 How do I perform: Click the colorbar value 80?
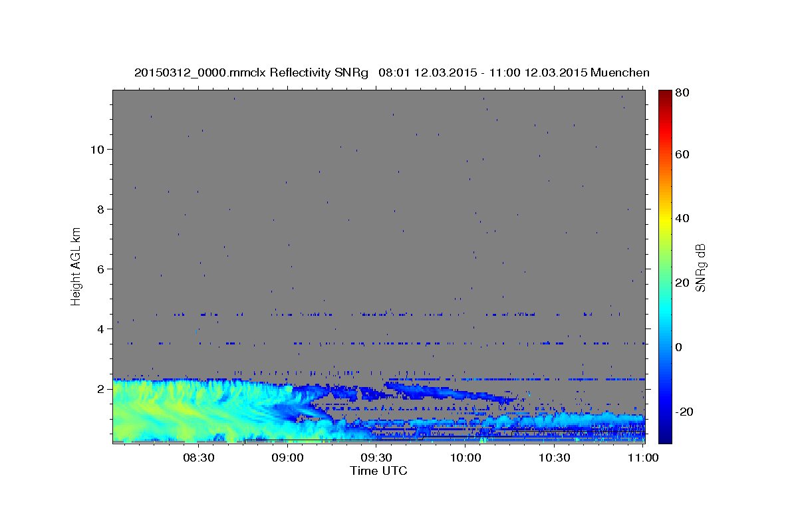pyautogui.click(x=683, y=92)
